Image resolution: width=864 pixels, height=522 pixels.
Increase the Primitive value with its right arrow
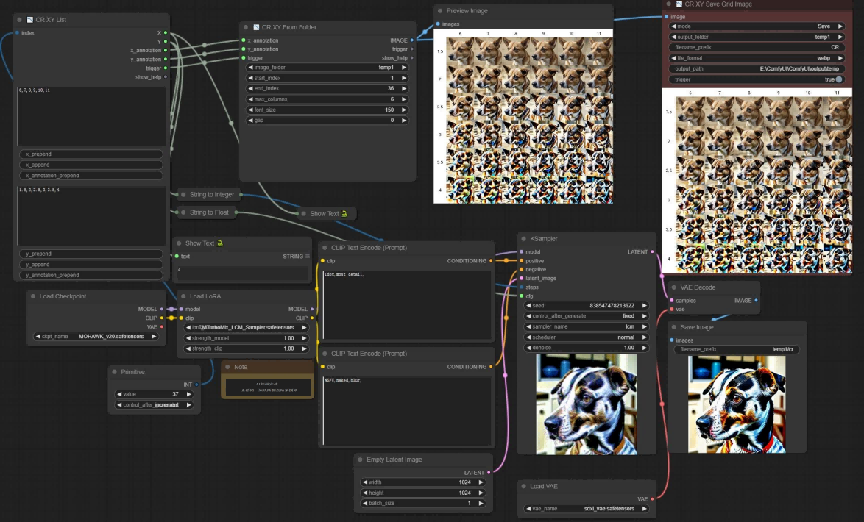[189, 395]
